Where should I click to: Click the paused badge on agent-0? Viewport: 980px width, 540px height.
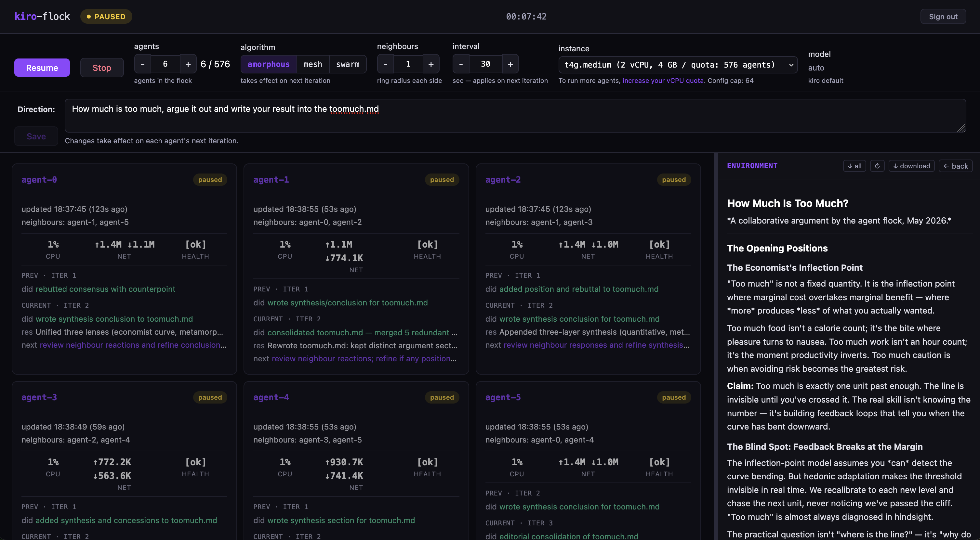210,179
